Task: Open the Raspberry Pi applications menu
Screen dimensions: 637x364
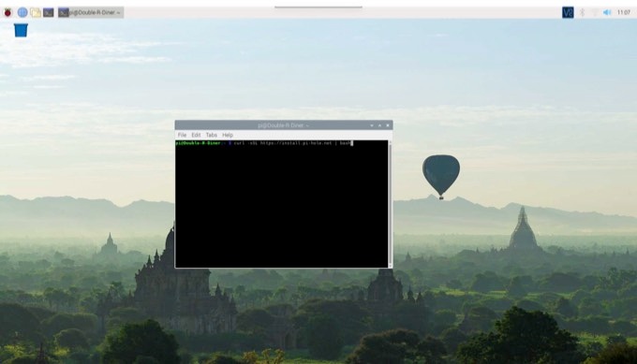Action: tap(7, 12)
